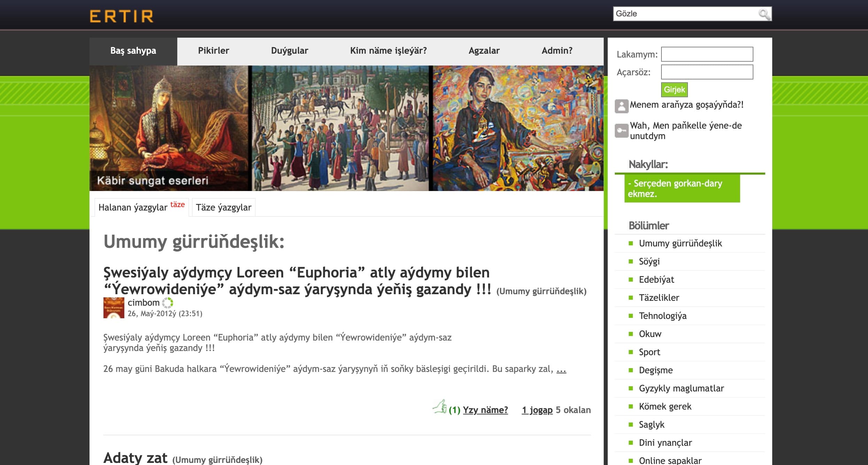Open Kim näme işleýär? page

[x=388, y=51]
